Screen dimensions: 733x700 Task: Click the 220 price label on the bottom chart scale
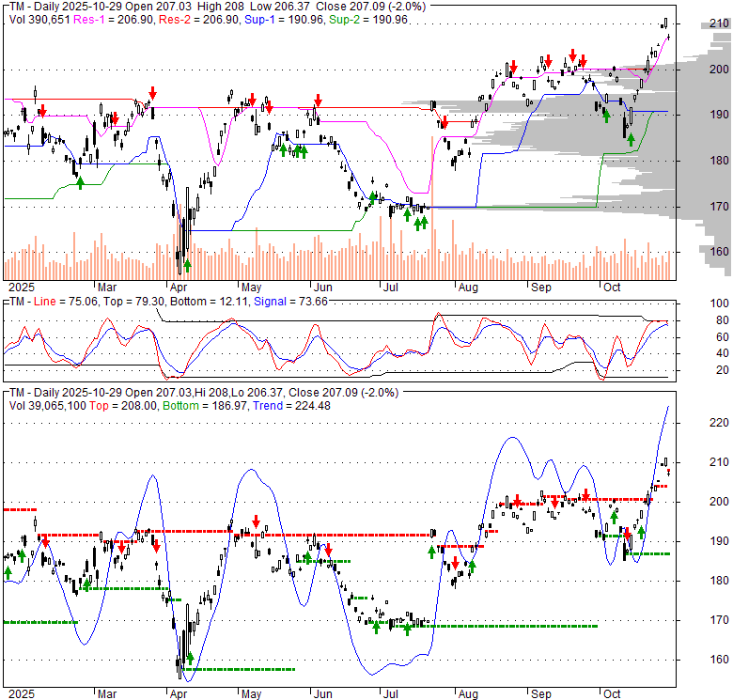click(718, 423)
